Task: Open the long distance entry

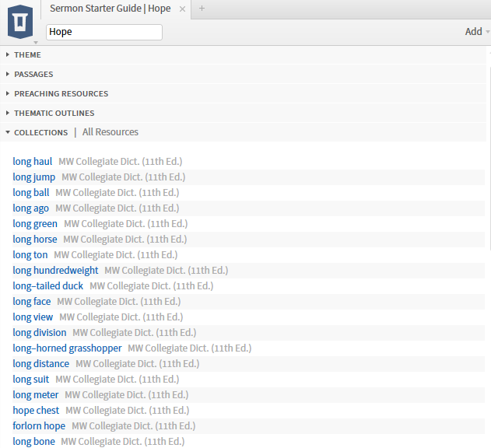Action: 40,364
